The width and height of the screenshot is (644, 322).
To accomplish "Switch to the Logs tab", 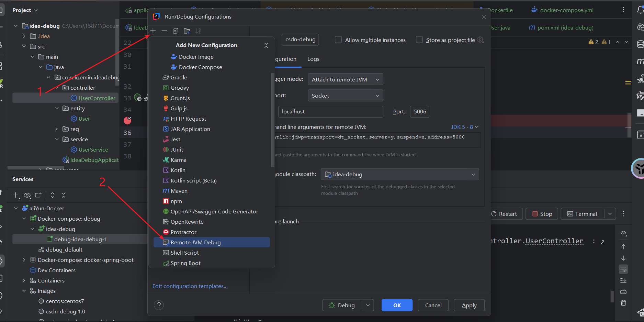I will pyautogui.click(x=313, y=59).
